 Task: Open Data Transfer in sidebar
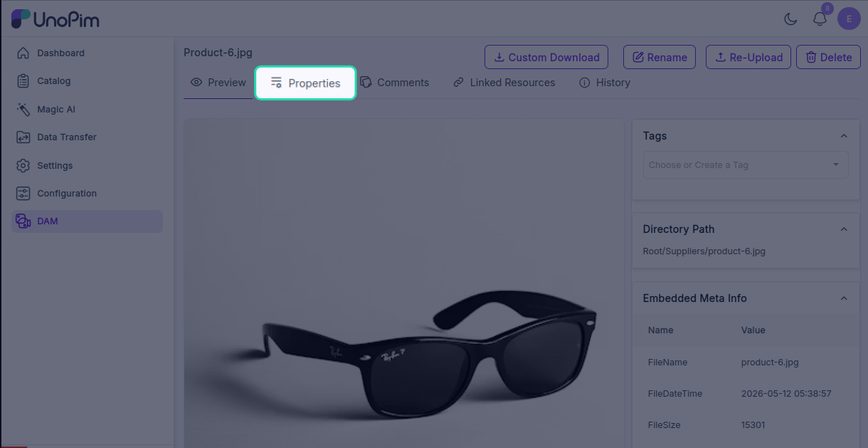coord(87,137)
